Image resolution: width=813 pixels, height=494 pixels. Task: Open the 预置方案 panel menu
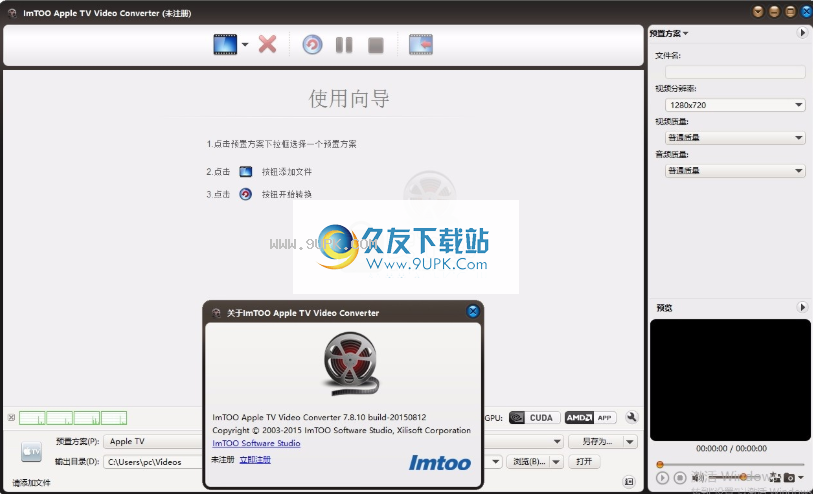click(x=669, y=33)
